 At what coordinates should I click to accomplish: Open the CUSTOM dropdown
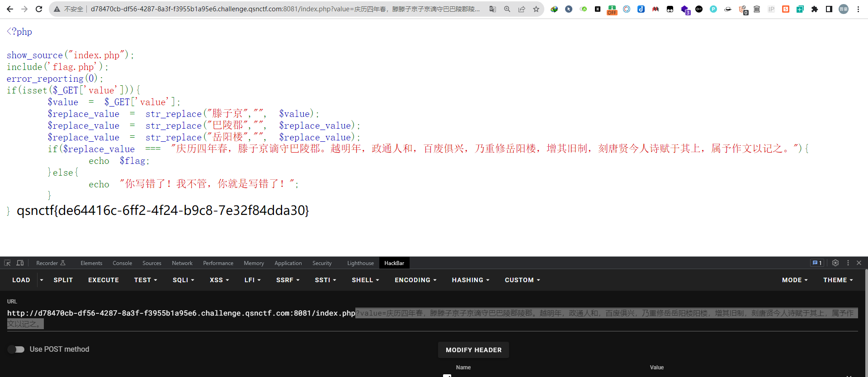pos(522,280)
